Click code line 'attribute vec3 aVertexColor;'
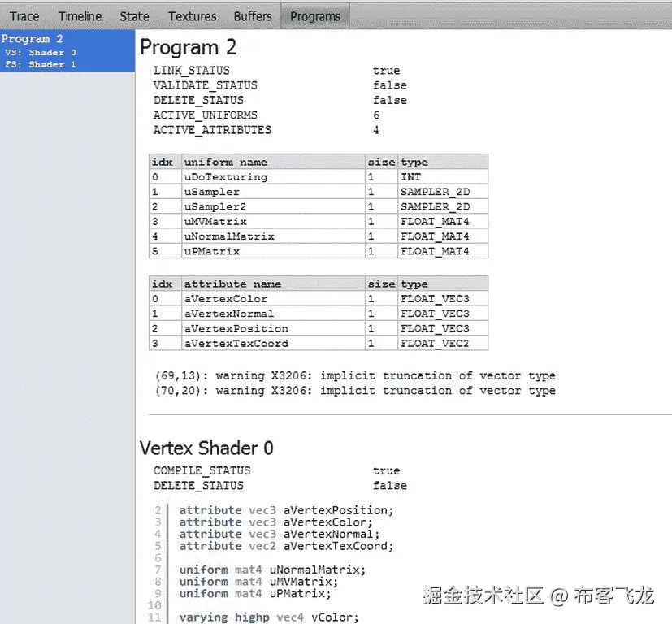 tap(276, 522)
